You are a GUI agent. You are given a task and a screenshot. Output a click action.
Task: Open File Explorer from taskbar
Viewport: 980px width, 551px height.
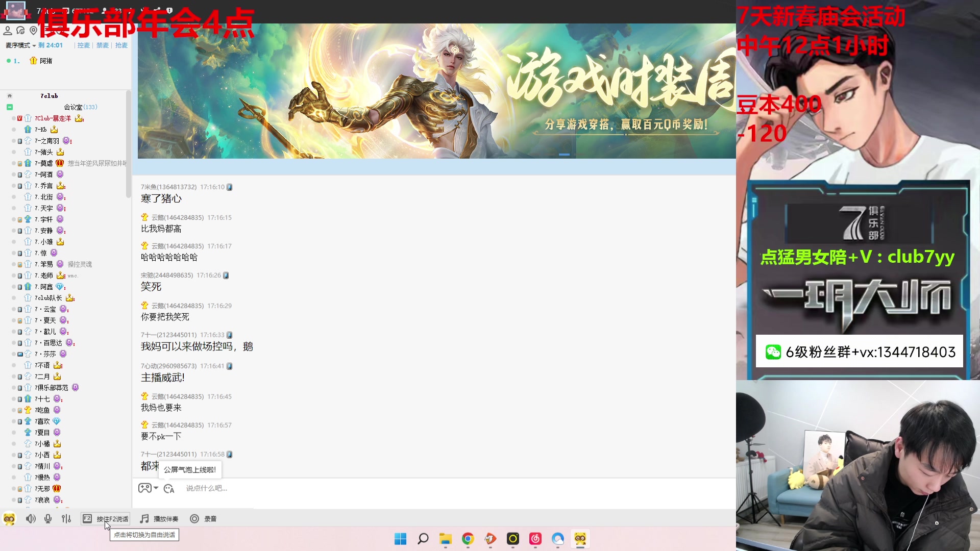coord(446,539)
